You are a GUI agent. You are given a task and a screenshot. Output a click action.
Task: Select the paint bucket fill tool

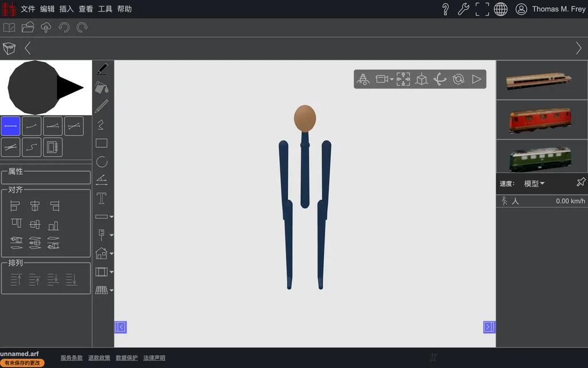[102, 88]
